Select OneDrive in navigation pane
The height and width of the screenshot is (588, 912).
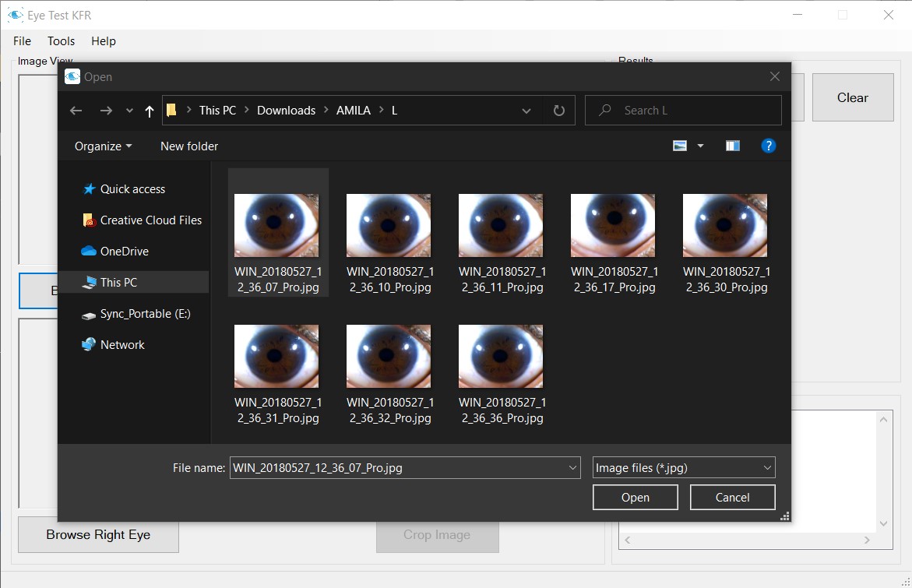pyautogui.click(x=124, y=252)
